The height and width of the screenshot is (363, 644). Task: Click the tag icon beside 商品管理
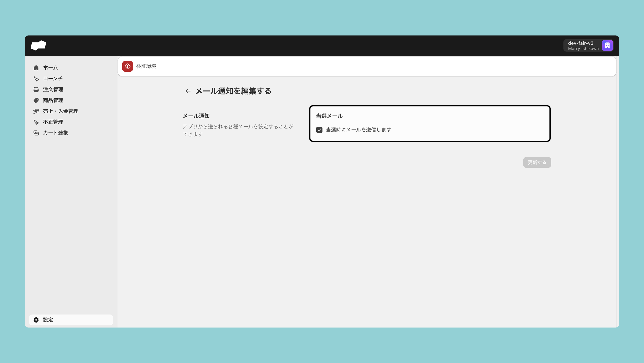point(36,100)
